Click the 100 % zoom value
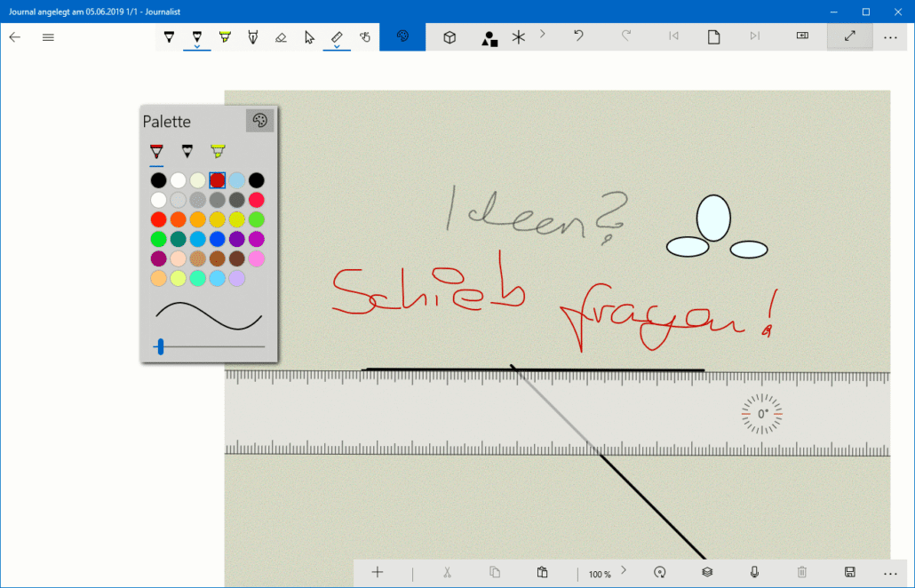Image resolution: width=915 pixels, height=588 pixels. [x=600, y=575]
